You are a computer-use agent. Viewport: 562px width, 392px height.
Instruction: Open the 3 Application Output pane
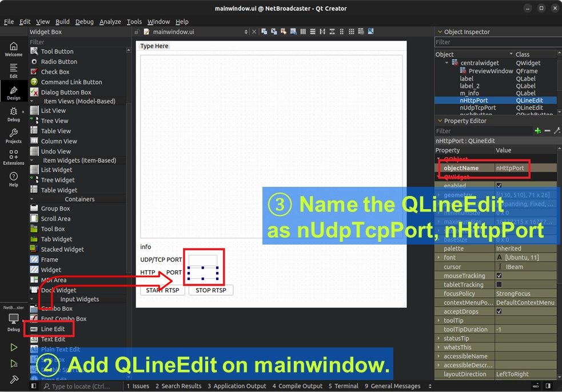click(x=237, y=386)
